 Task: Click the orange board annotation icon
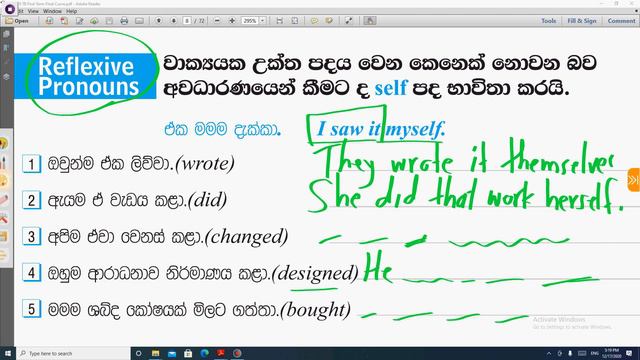4,237
